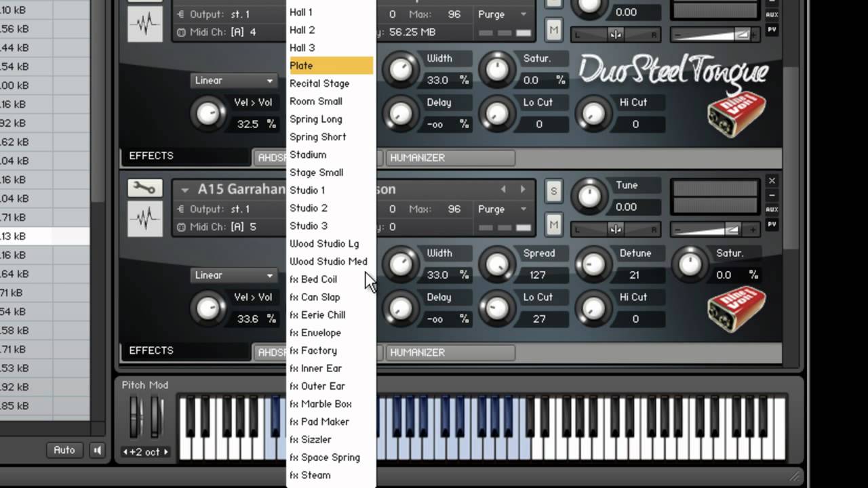Switch to HUMANIZER tab in A15 Garrahan instrument
This screenshot has height=488, width=868.
(450, 352)
